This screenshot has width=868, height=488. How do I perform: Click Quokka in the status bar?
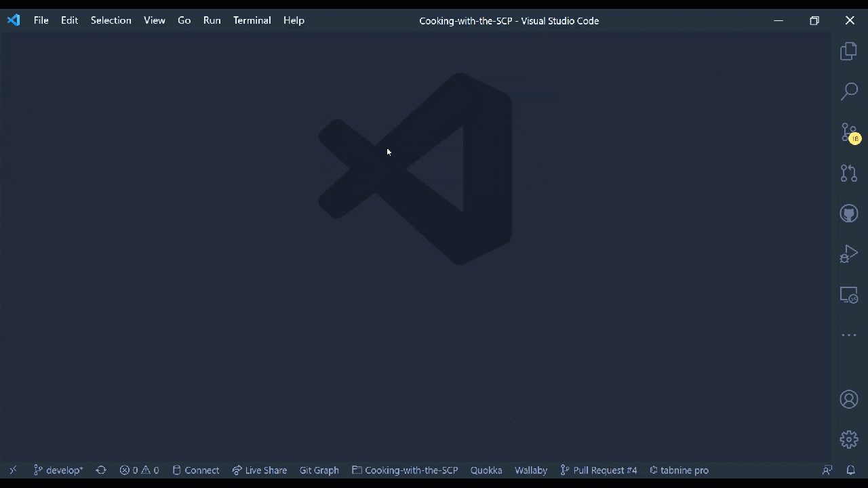tap(486, 470)
